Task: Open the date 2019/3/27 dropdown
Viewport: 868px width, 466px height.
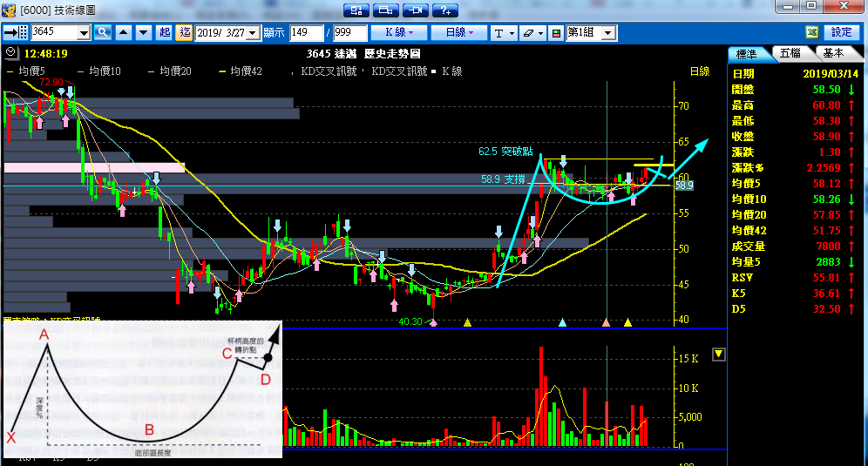Action: click(253, 33)
